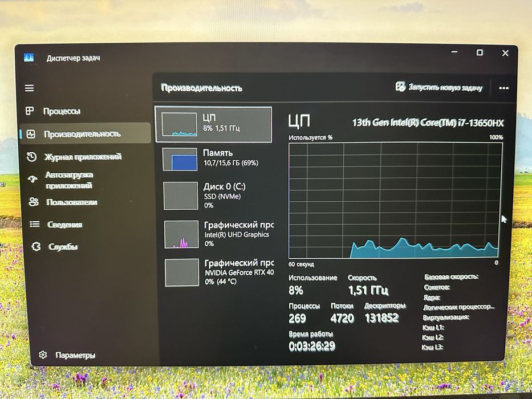The width and height of the screenshot is (532, 399).
Task: Go to Службы page
Action: coord(63,247)
